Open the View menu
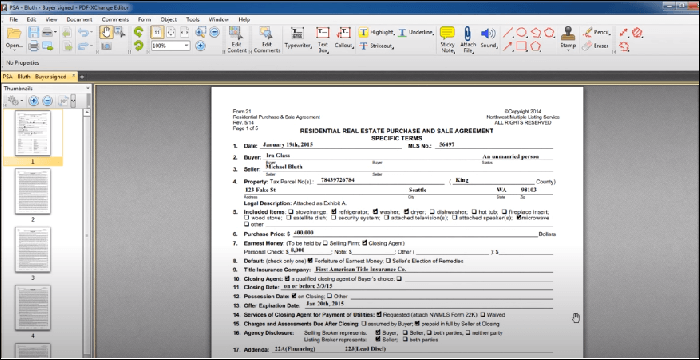This screenshot has width=700, height=360. tap(51, 20)
